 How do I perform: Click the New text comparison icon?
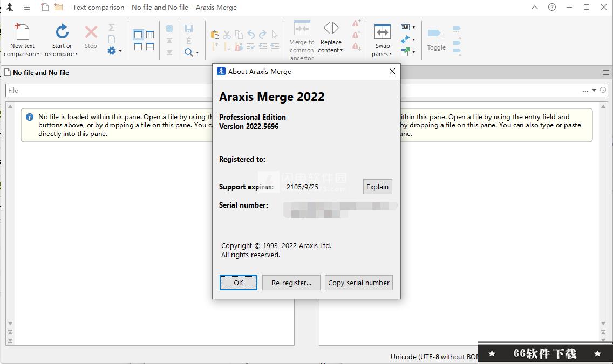[x=22, y=32]
